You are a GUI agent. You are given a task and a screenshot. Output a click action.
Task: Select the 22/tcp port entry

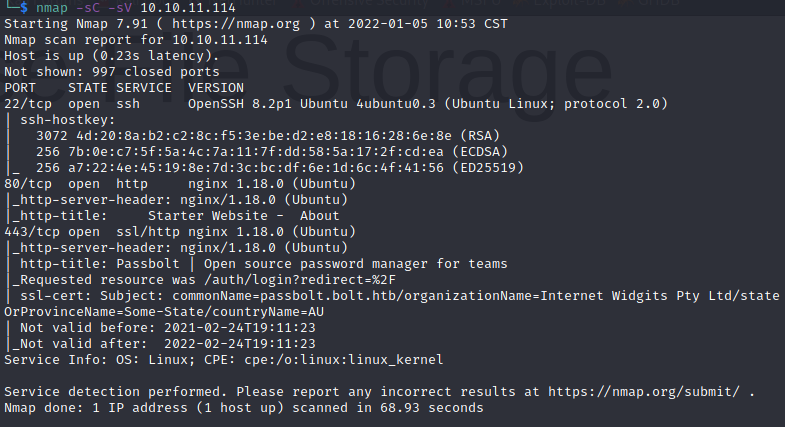click(x=24, y=104)
